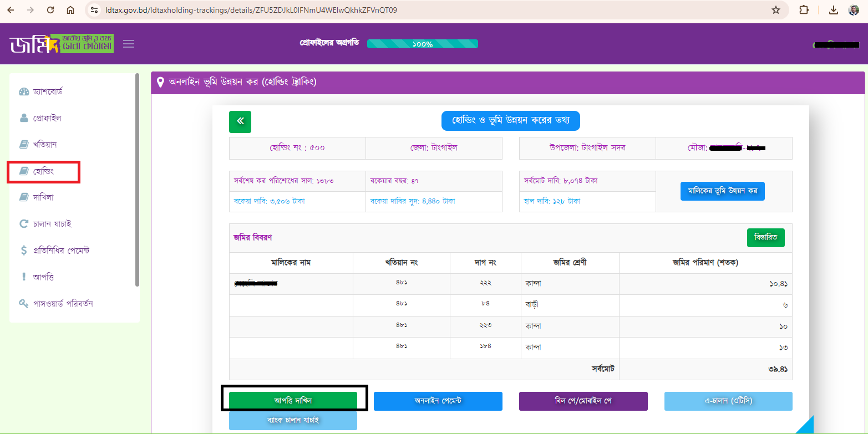Click the মালিকের ভূমি উন্নয়ন কর button
The width and height of the screenshot is (868, 434).
723,191
